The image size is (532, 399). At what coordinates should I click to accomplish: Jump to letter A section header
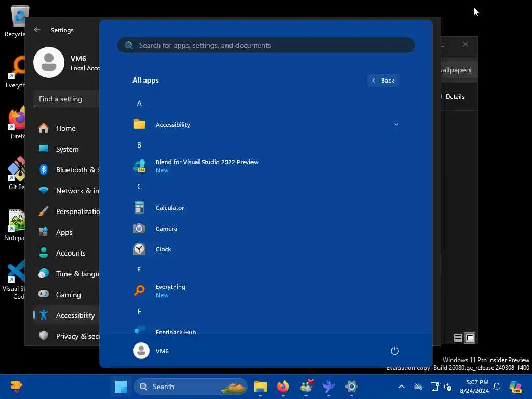coord(139,103)
